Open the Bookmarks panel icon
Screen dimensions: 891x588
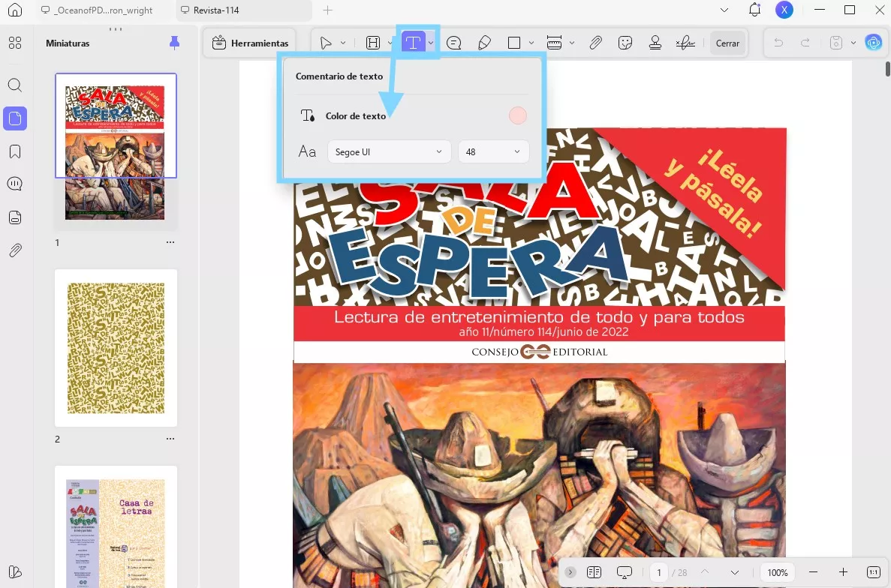tap(15, 151)
